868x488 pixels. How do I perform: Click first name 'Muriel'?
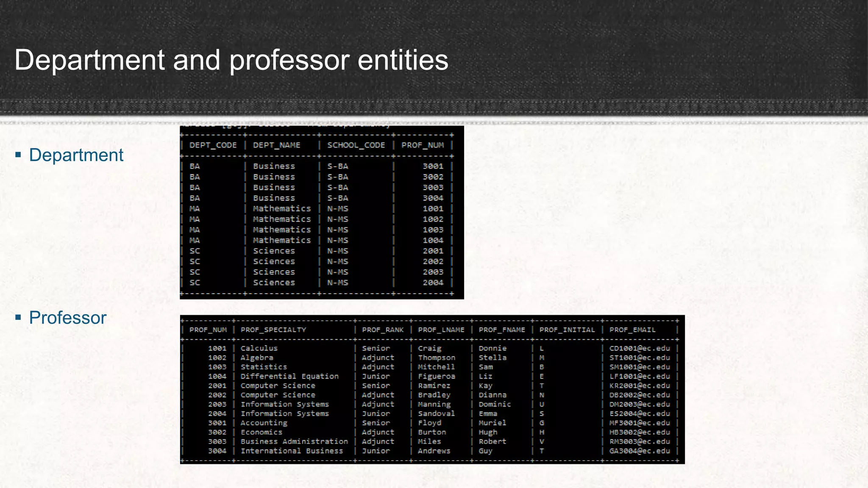[x=492, y=423]
